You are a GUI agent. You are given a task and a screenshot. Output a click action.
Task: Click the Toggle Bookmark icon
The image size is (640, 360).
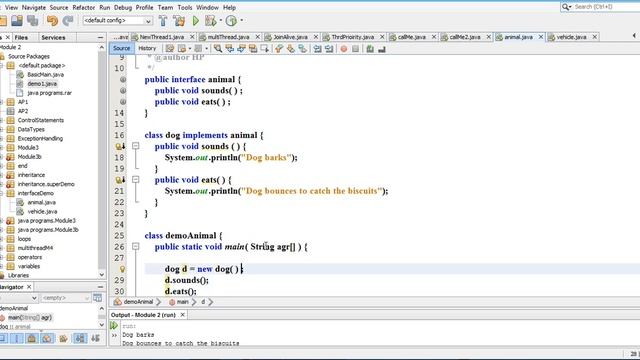302,49
